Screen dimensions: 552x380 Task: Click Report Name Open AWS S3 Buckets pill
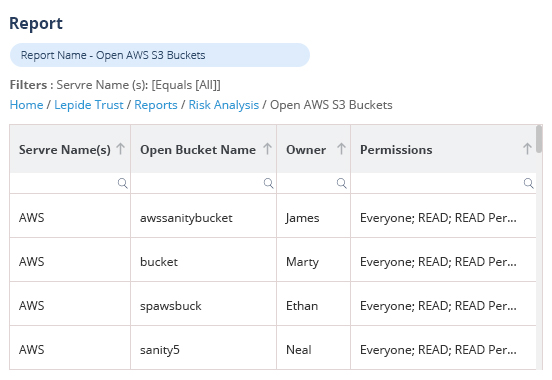tap(160, 55)
